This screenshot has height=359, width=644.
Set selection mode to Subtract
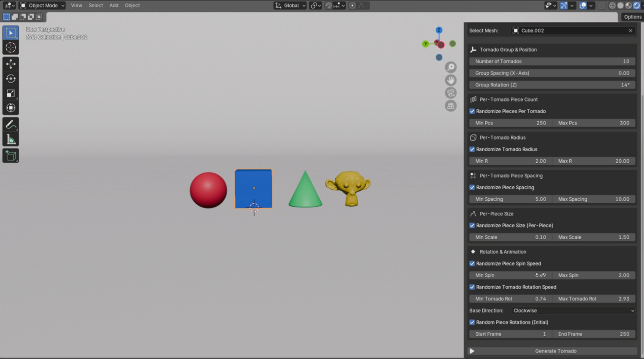click(23, 17)
